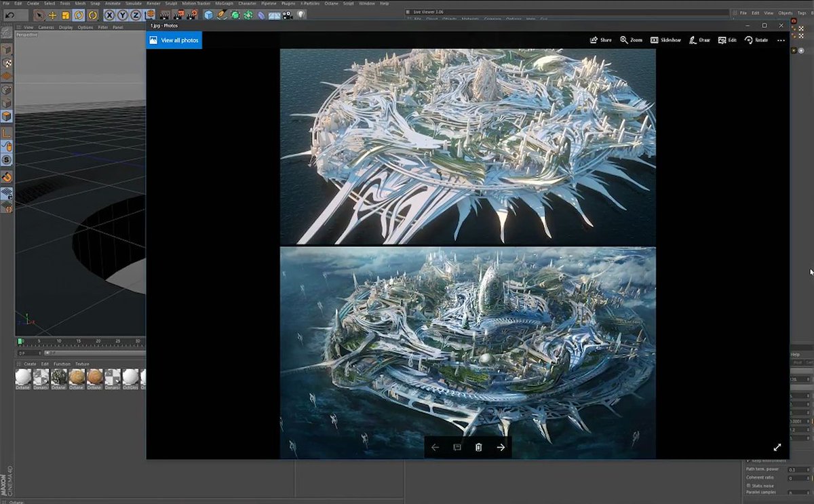Screen dimensions: 814x504
Task: Click the Render to Picture Viewer icon
Action: [x=178, y=15]
